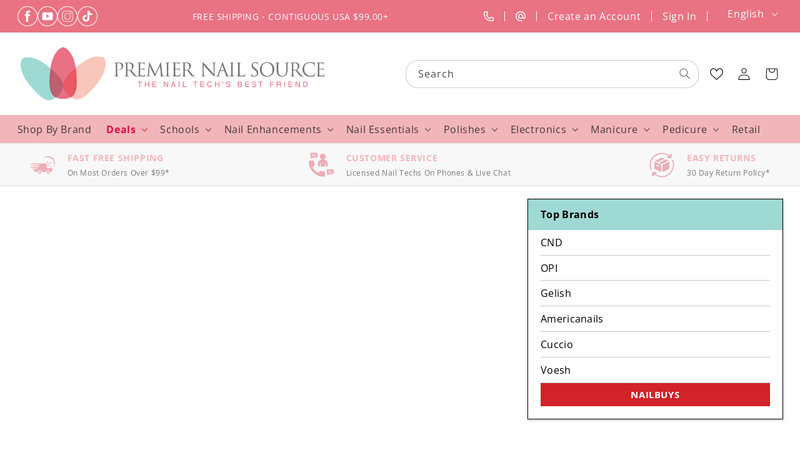The height and width of the screenshot is (450, 800).
Task: Expand the Nail Essentials menu
Action: [388, 130]
